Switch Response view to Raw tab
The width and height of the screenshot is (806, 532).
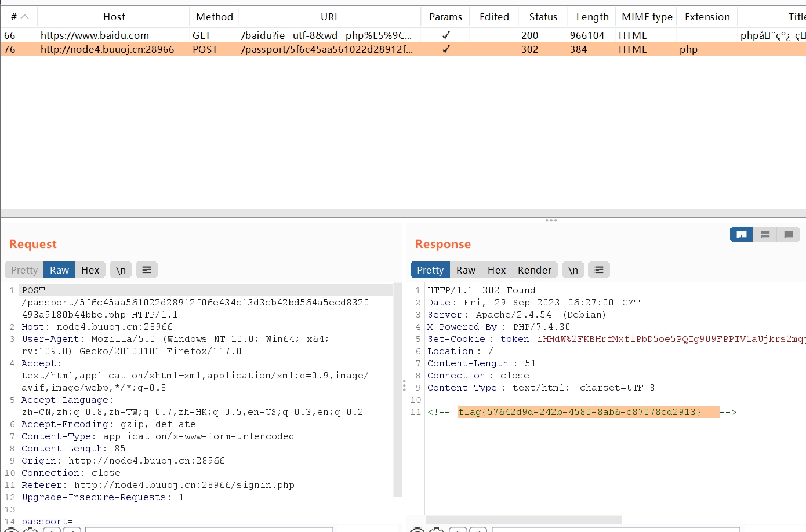coord(466,270)
